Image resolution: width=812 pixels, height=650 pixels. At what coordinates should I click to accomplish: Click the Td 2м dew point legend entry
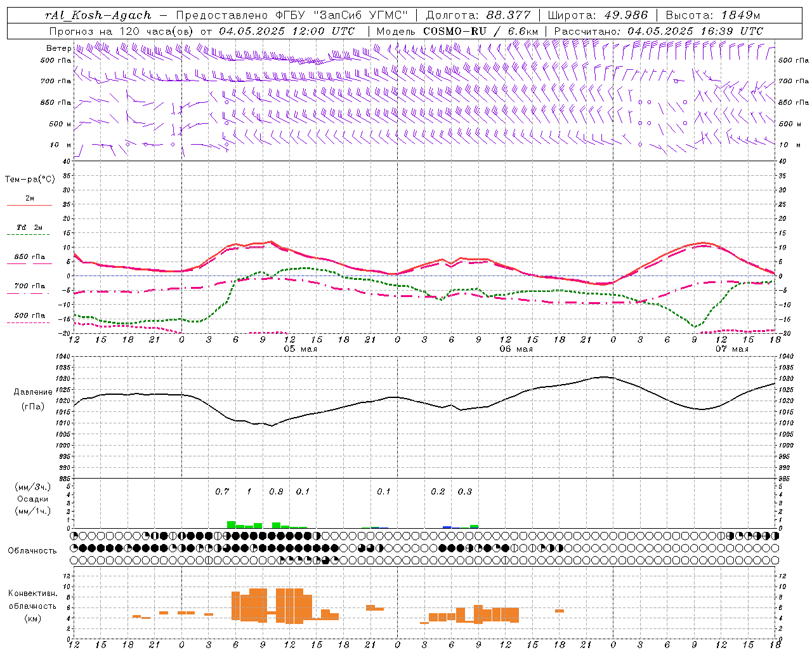(x=30, y=227)
